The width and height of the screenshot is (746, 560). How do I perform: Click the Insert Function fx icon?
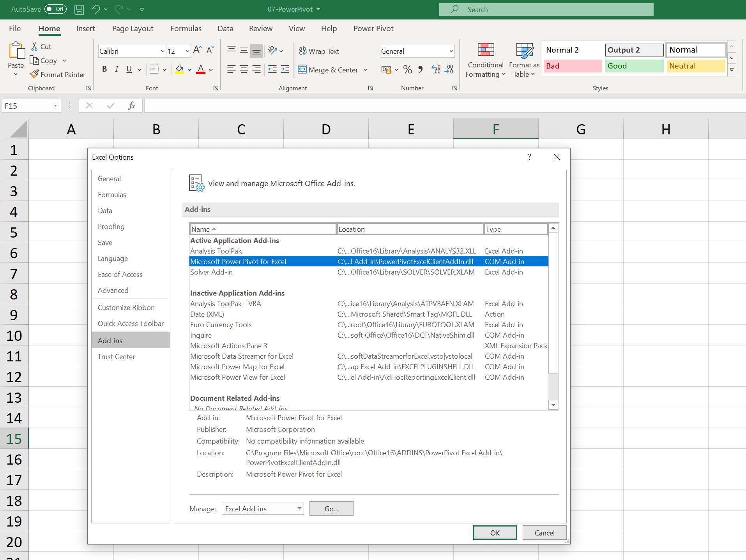(x=132, y=106)
